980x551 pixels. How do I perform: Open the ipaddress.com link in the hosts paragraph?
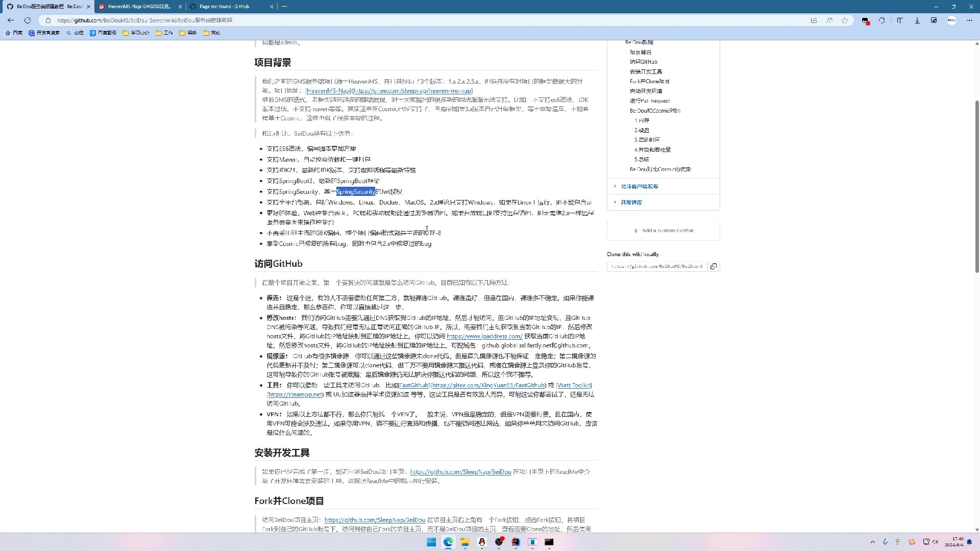pos(484,337)
